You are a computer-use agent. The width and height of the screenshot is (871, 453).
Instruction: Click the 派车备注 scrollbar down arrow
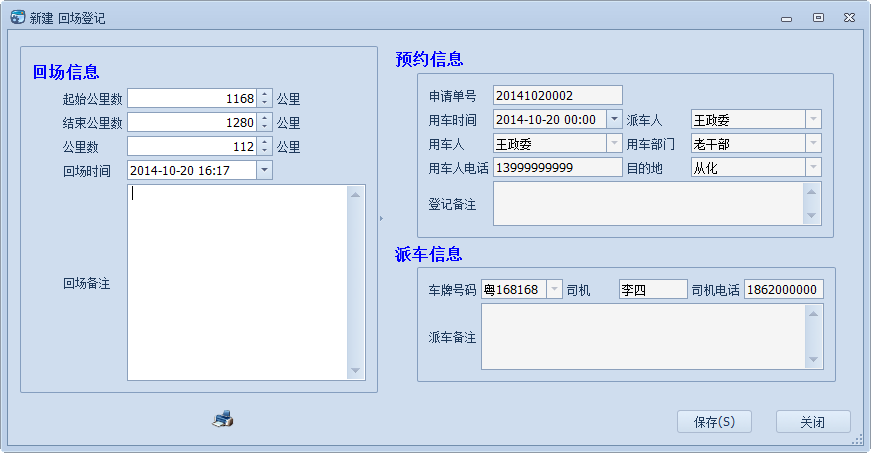[813, 360]
